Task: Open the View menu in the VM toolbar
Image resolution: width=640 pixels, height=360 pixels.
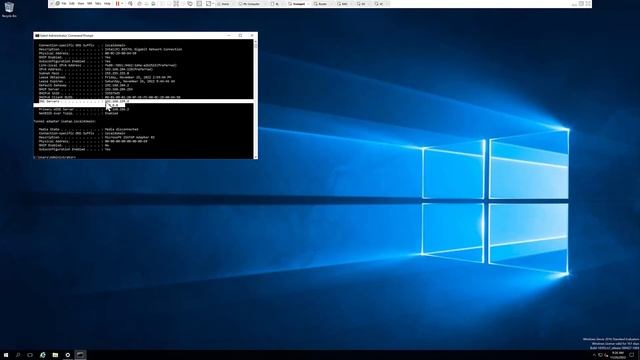Action: (81, 4)
